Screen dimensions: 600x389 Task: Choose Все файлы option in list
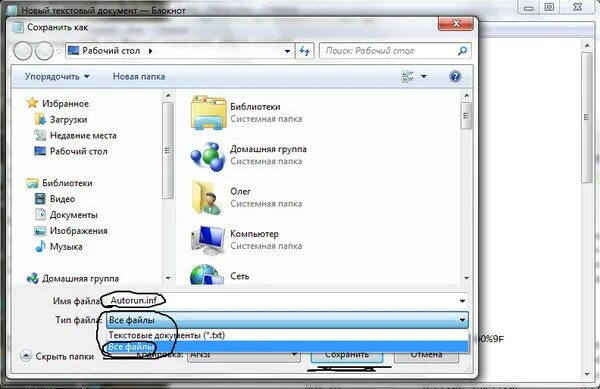(x=287, y=347)
